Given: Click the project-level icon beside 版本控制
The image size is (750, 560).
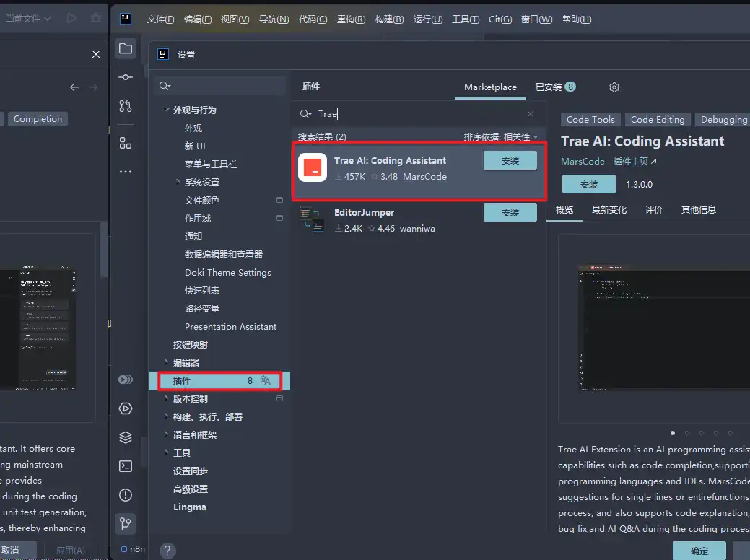Looking at the screenshot, I should point(280,398).
